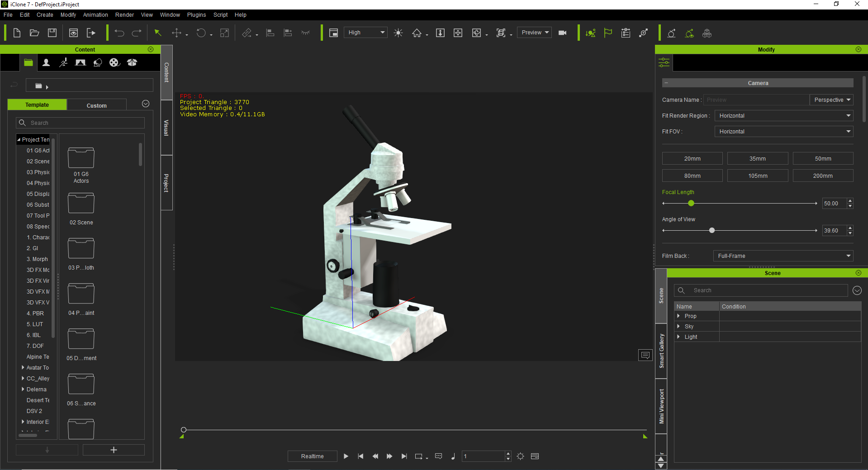Activate the green Select arrow tool
The width and height of the screenshot is (868, 470).
click(158, 33)
